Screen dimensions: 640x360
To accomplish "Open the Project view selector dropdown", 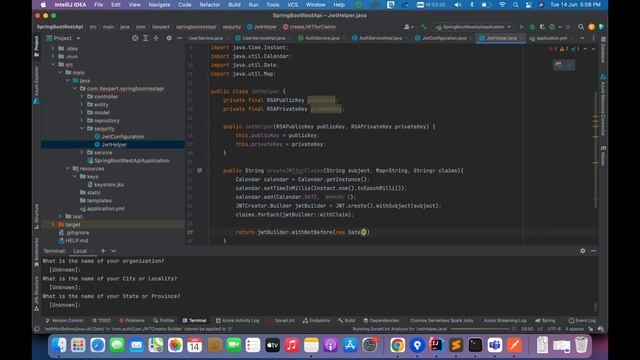I will click(x=64, y=38).
